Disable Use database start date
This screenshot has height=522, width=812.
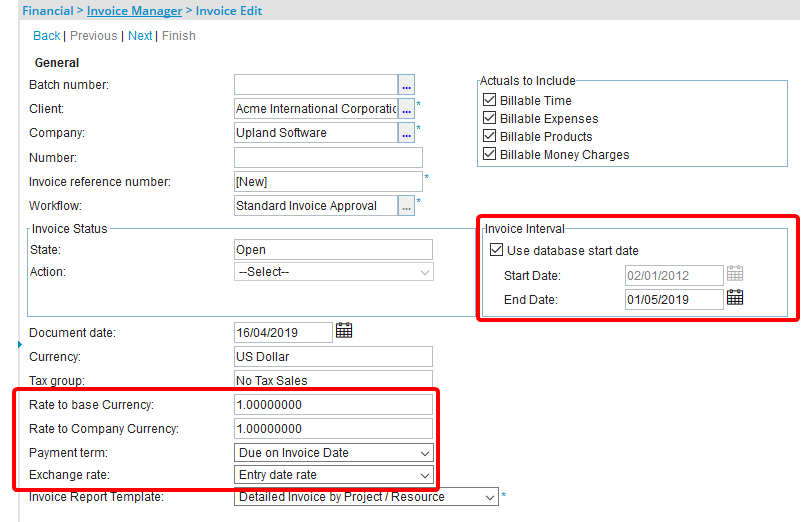click(x=496, y=250)
